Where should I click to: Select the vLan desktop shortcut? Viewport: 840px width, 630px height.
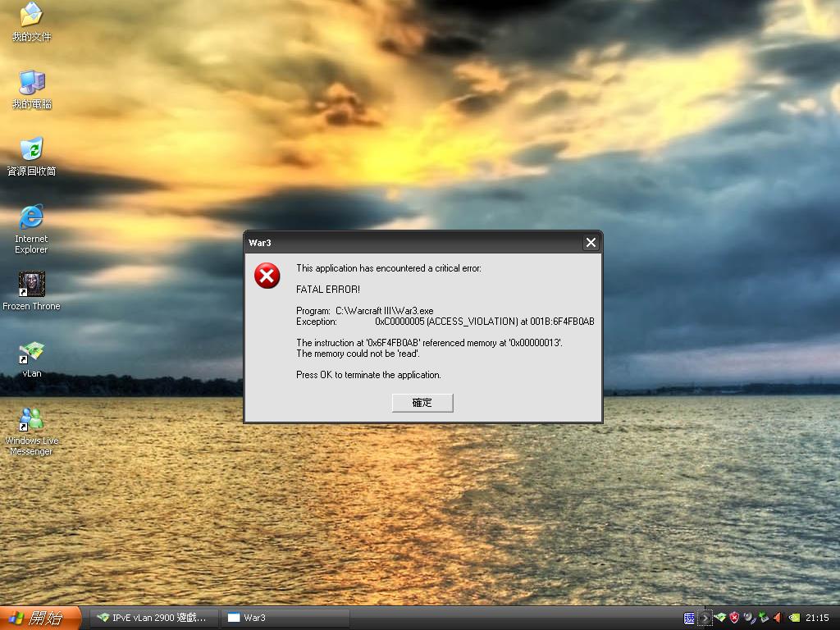point(32,359)
